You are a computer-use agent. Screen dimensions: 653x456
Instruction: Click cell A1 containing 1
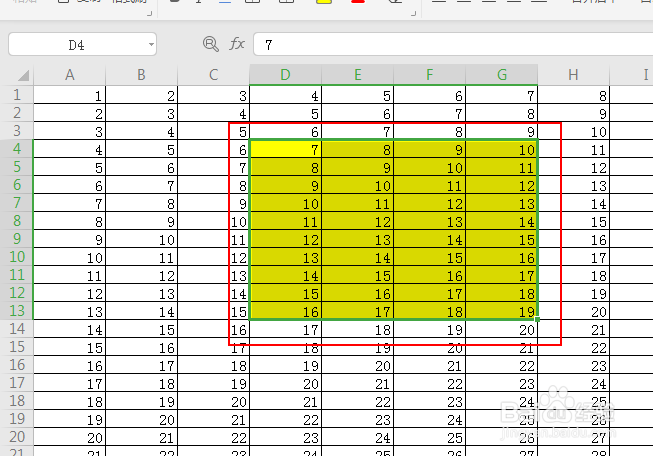point(70,95)
